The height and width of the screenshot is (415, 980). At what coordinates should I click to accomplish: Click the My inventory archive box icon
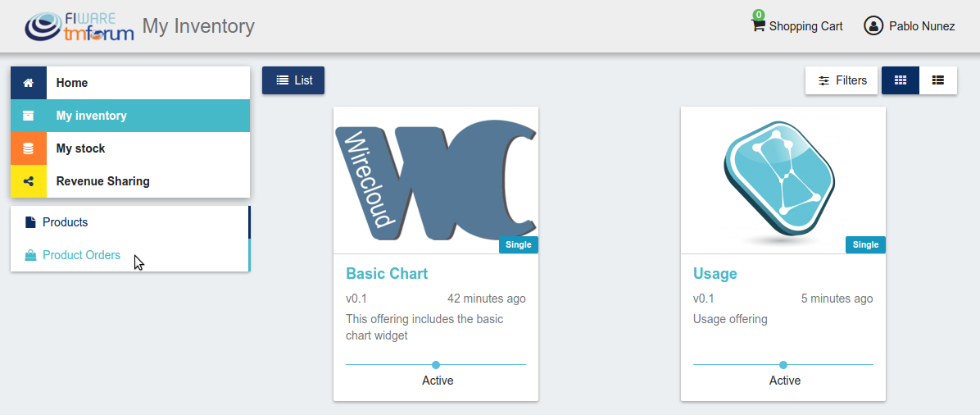tap(28, 116)
